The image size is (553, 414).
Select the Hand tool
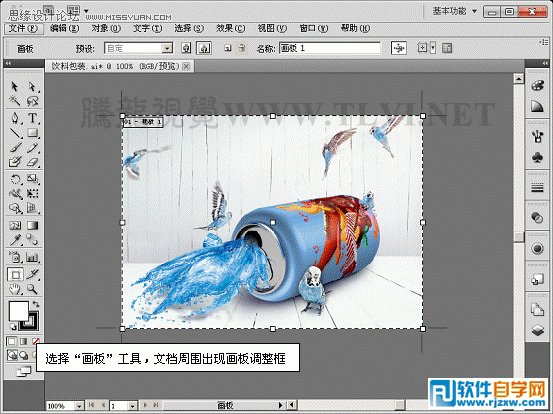point(15,289)
